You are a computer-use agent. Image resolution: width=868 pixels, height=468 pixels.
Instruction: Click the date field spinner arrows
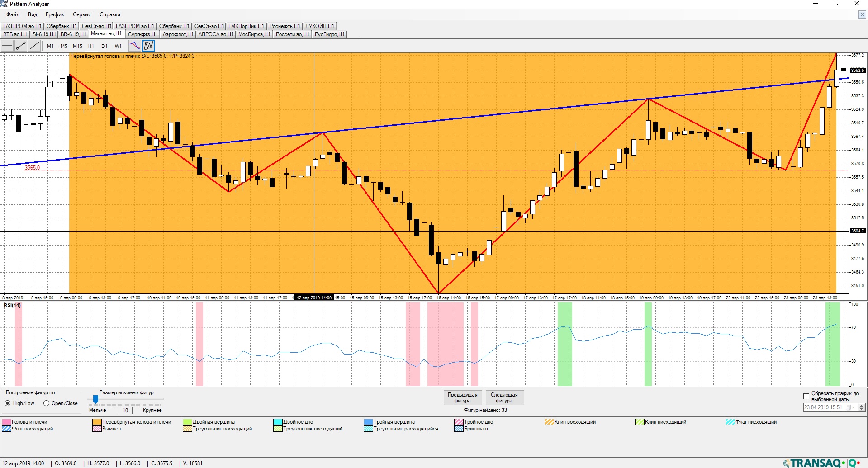click(x=861, y=407)
